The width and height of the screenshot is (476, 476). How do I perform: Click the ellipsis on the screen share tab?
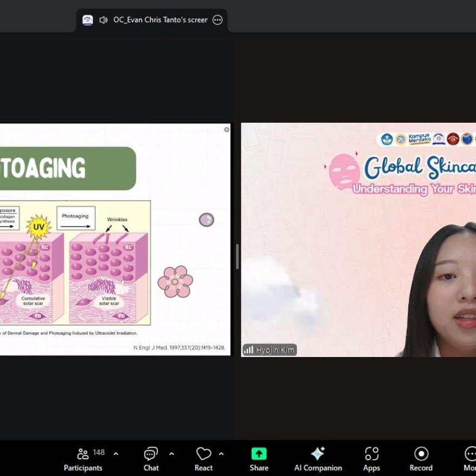(x=217, y=20)
